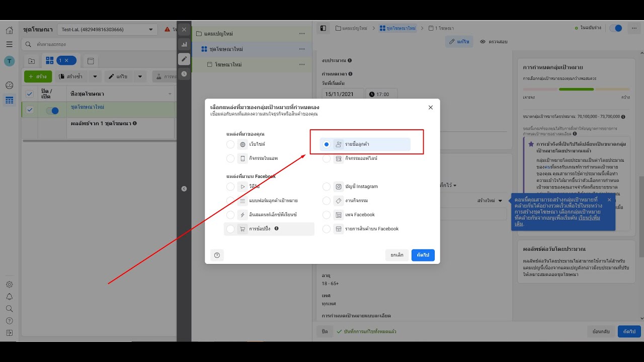Click the T account avatar in sidebar

coord(9,61)
